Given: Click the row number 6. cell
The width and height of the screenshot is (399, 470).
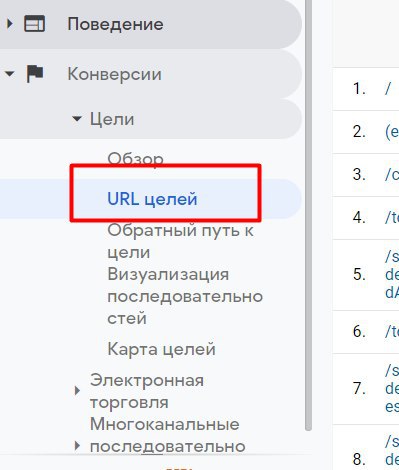Looking at the screenshot, I should click(359, 332).
